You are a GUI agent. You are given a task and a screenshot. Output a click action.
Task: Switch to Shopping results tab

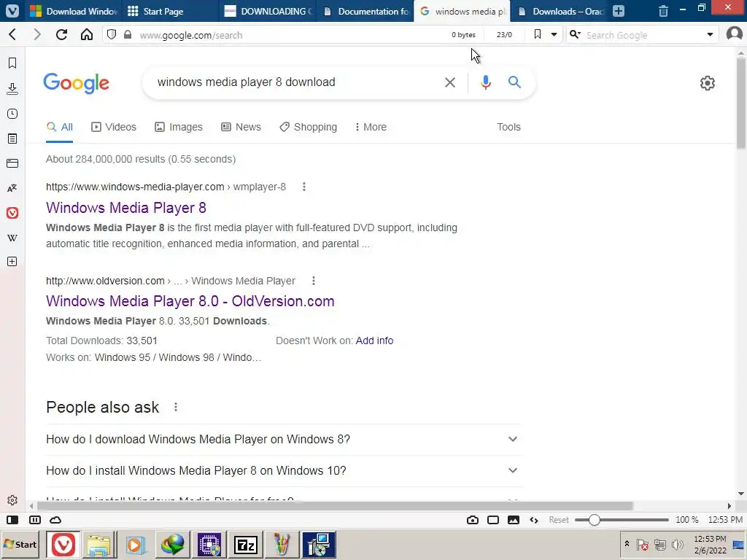click(309, 127)
